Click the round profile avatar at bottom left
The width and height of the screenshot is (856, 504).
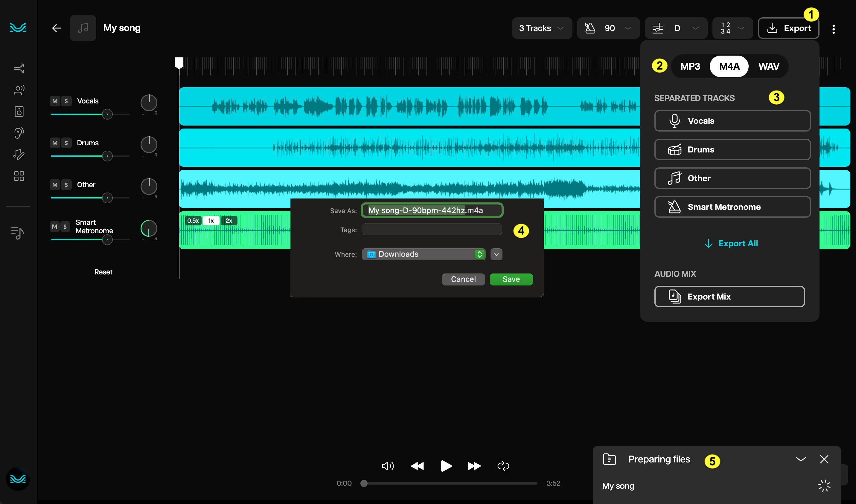[x=18, y=479]
